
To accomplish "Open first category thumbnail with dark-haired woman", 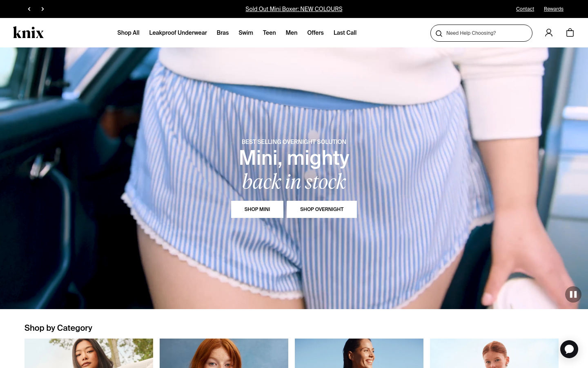I will click(x=89, y=353).
